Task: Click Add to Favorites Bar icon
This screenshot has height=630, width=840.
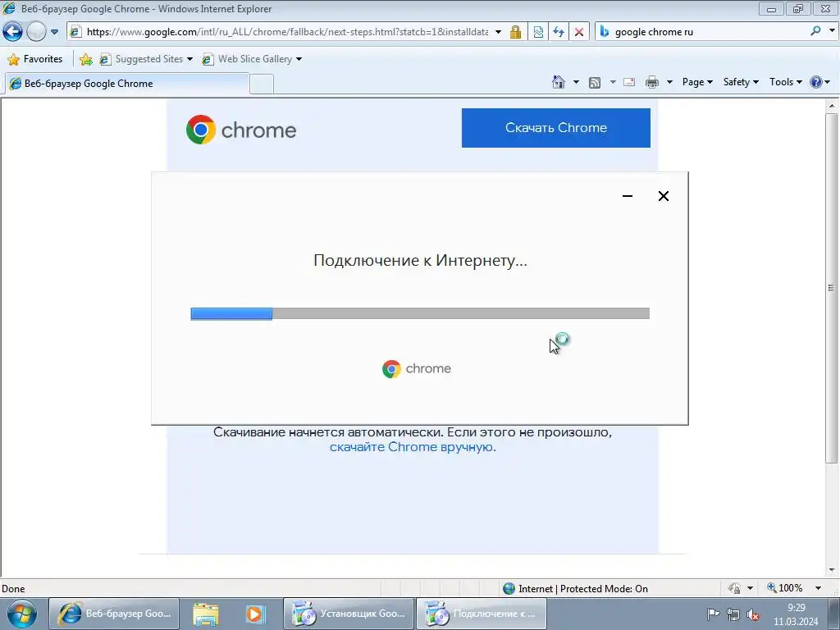Action: pyautogui.click(x=85, y=59)
